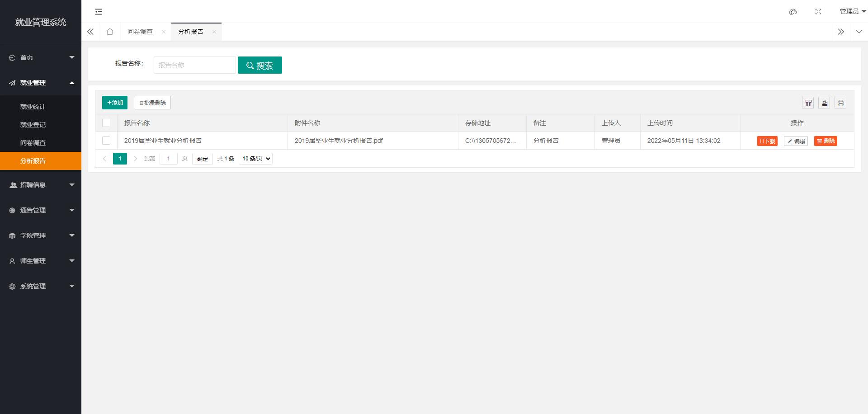Collapse the sidebar with the menu toggle icon
The image size is (868, 414).
(x=99, y=12)
